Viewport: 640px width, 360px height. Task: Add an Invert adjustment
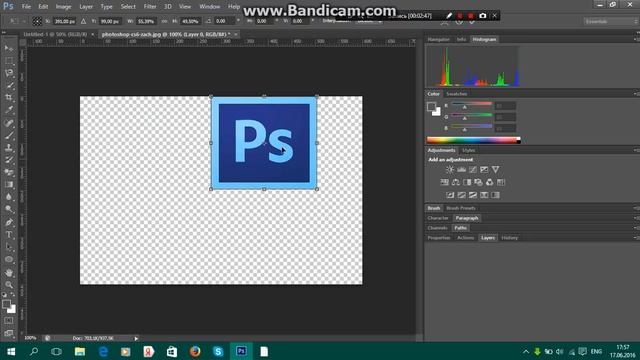(450, 195)
